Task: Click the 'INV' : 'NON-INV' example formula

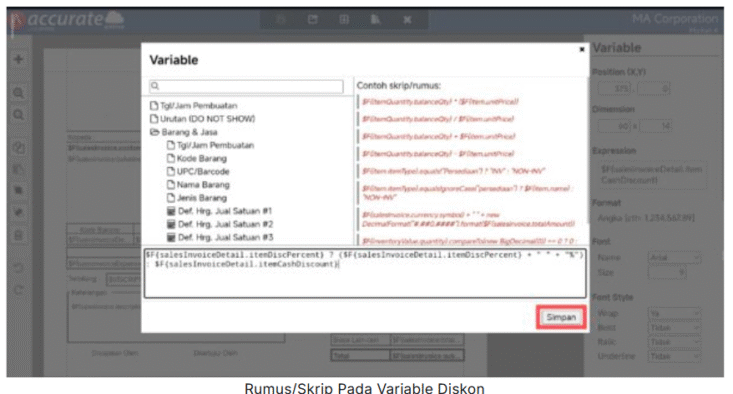Action: tap(453, 171)
